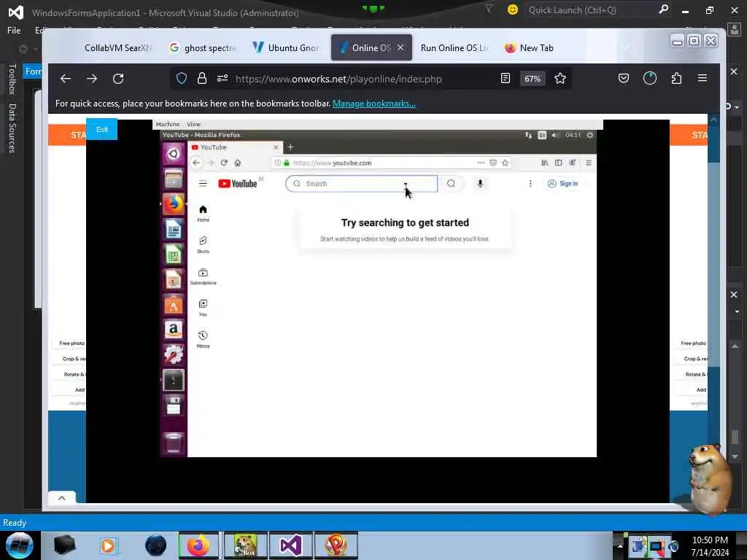Open Files manager in Ubuntu launcher

(174, 179)
